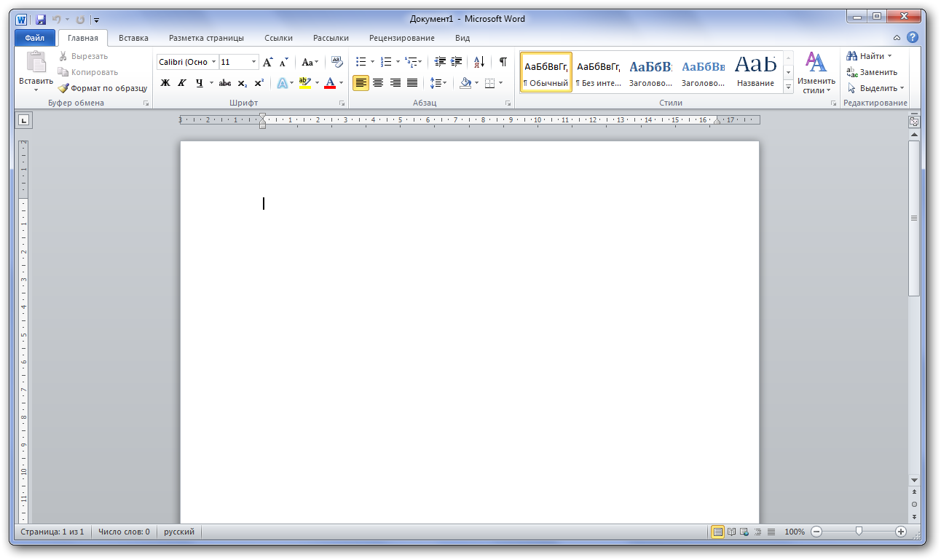
Task: Click Full Screen Reading view icon in status bar
Action: (732, 532)
